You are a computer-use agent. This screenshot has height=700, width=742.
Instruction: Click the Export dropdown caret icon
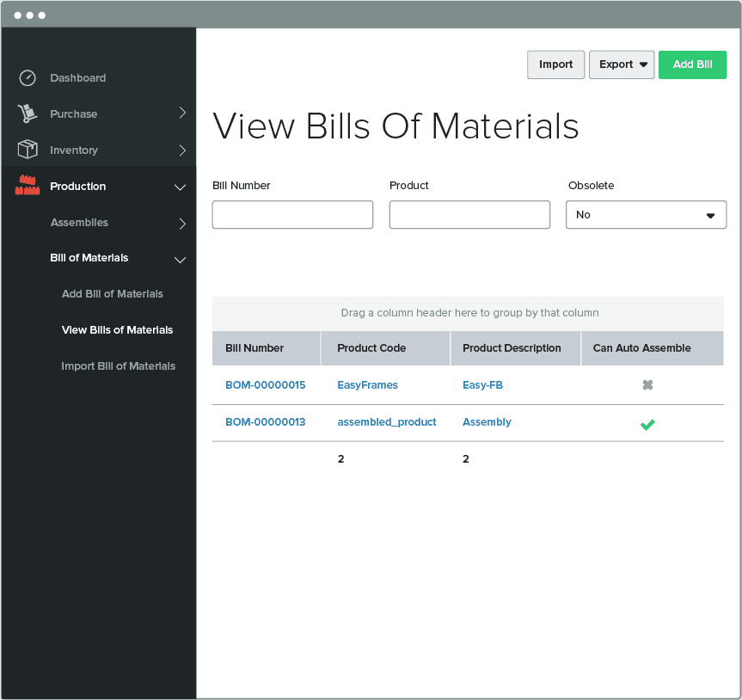click(643, 64)
